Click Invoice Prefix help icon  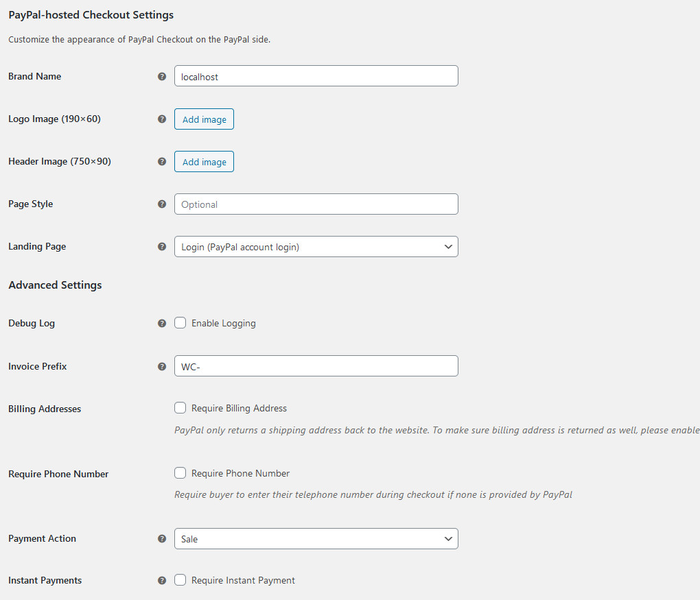(x=162, y=366)
